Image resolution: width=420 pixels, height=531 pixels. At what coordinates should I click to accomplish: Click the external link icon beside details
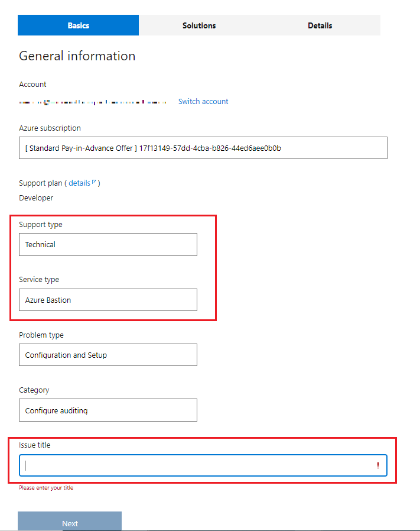(x=94, y=182)
